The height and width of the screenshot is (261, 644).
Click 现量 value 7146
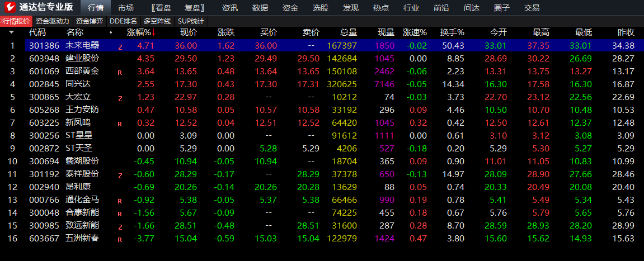385,84
